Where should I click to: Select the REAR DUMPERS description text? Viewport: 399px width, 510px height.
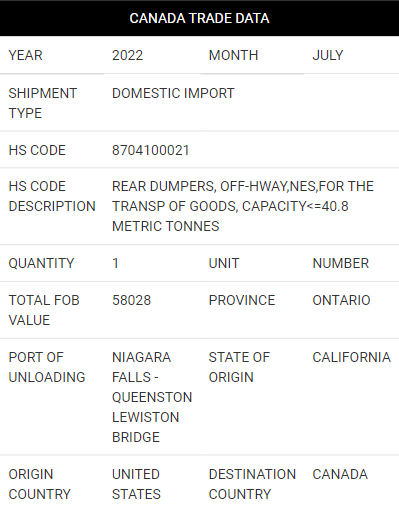pos(243,206)
